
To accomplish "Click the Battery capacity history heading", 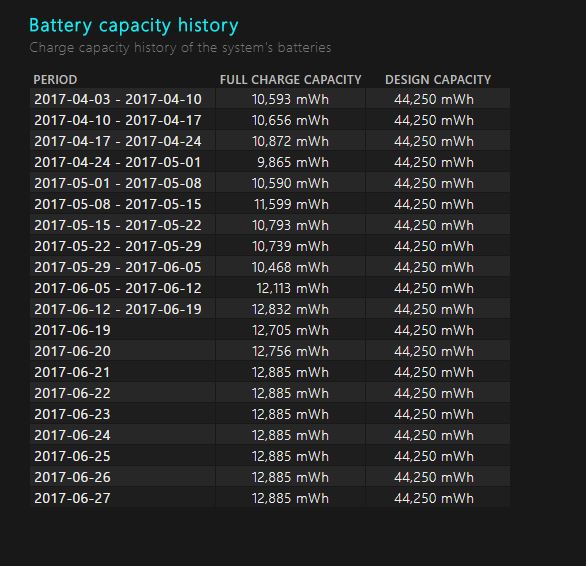I will tap(133, 26).
